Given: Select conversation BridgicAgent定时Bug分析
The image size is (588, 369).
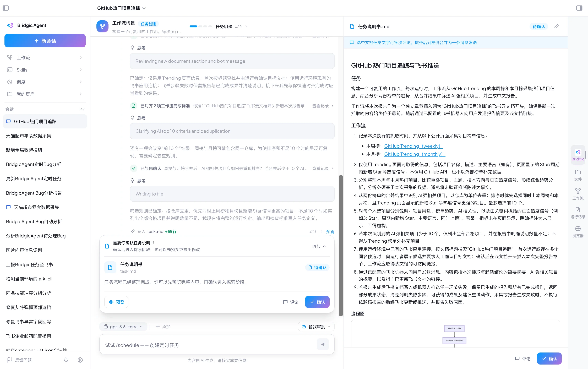Looking at the screenshot, I should pos(45,164).
